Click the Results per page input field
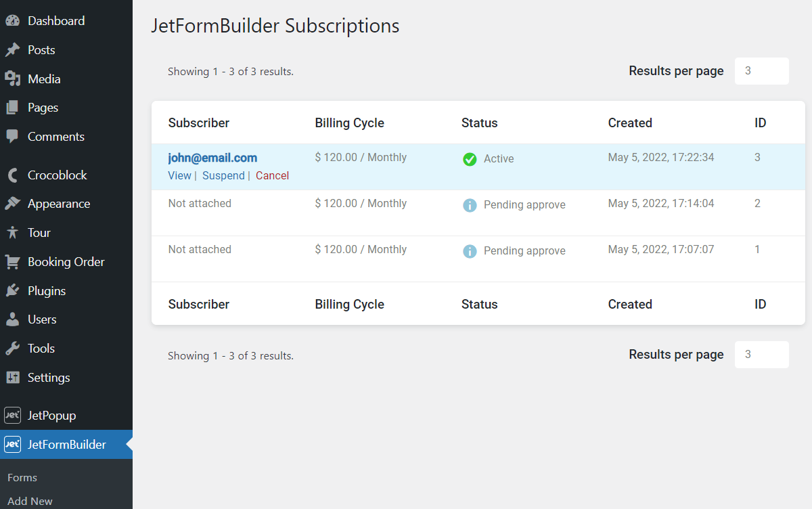This screenshot has width=812, height=509. tap(762, 70)
